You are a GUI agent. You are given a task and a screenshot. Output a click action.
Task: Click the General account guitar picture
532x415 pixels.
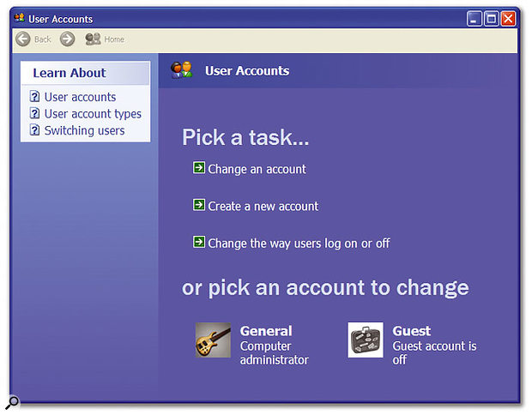click(x=213, y=340)
